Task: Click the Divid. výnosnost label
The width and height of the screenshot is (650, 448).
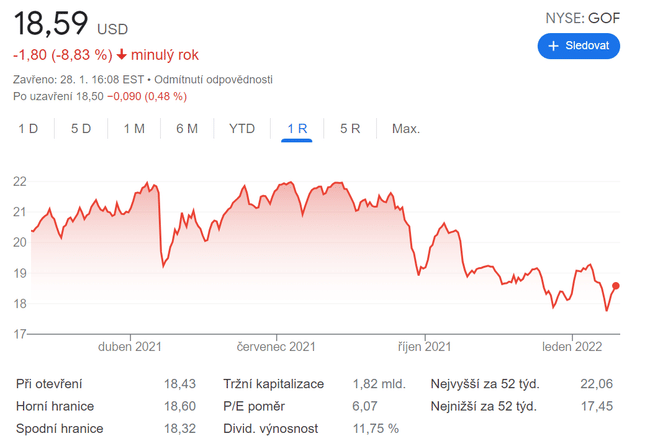Action: [273, 428]
